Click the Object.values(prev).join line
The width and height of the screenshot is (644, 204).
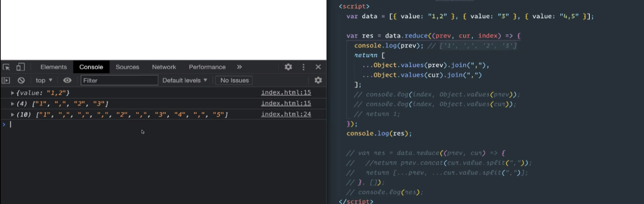tap(426, 65)
